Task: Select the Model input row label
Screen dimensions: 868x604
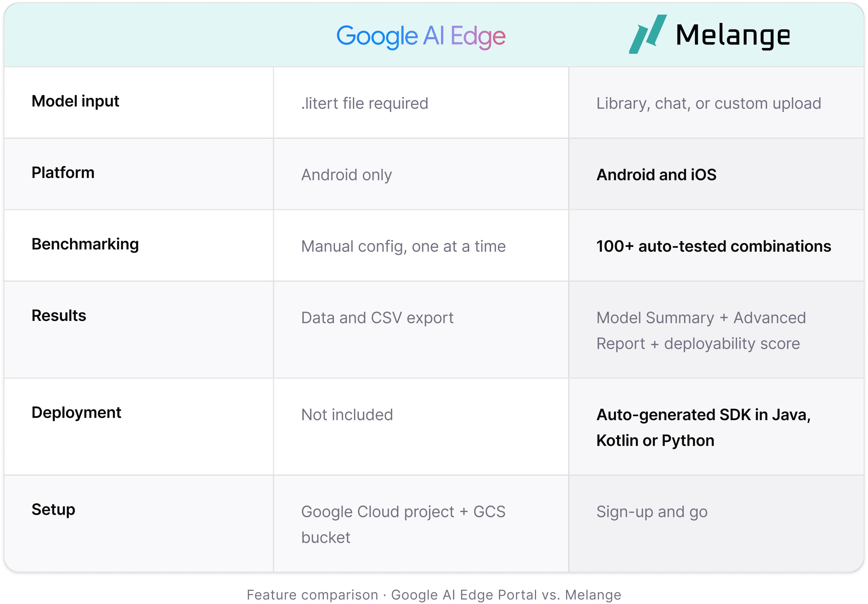Action: click(75, 101)
